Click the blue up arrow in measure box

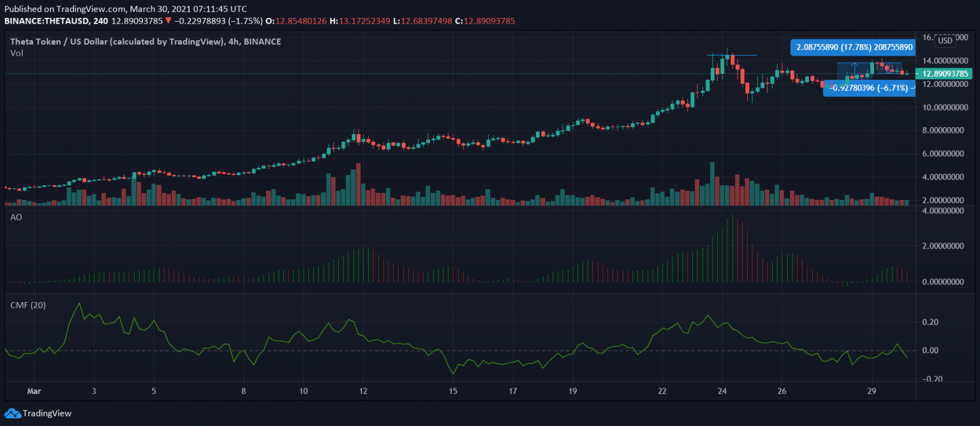854,68
